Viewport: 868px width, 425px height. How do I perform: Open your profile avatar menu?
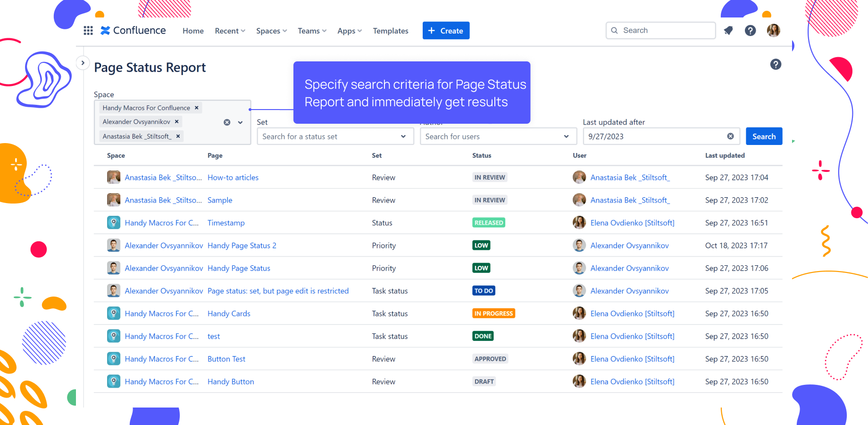click(773, 30)
